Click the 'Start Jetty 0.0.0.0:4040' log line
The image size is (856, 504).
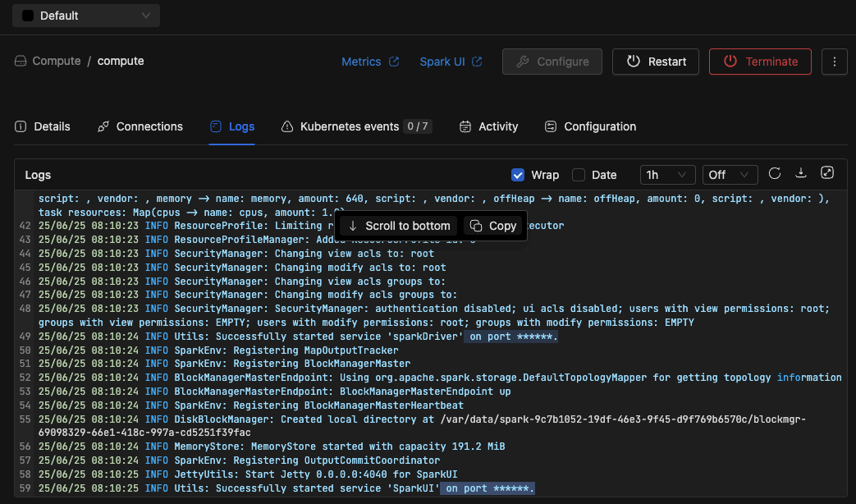coord(248,474)
